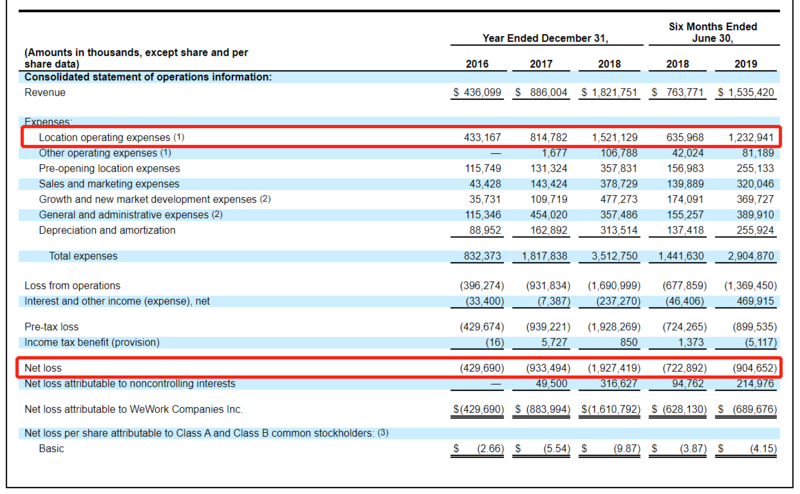Select pre-tax loss value (1,928,269)

tap(614, 327)
